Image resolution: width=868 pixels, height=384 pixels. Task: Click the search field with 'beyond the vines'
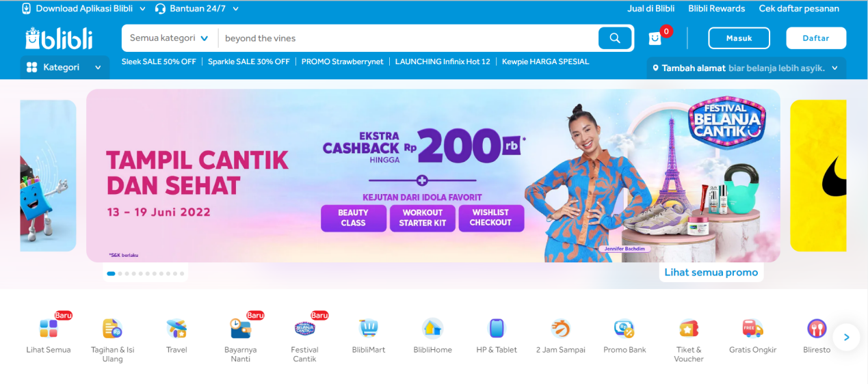coord(408,38)
